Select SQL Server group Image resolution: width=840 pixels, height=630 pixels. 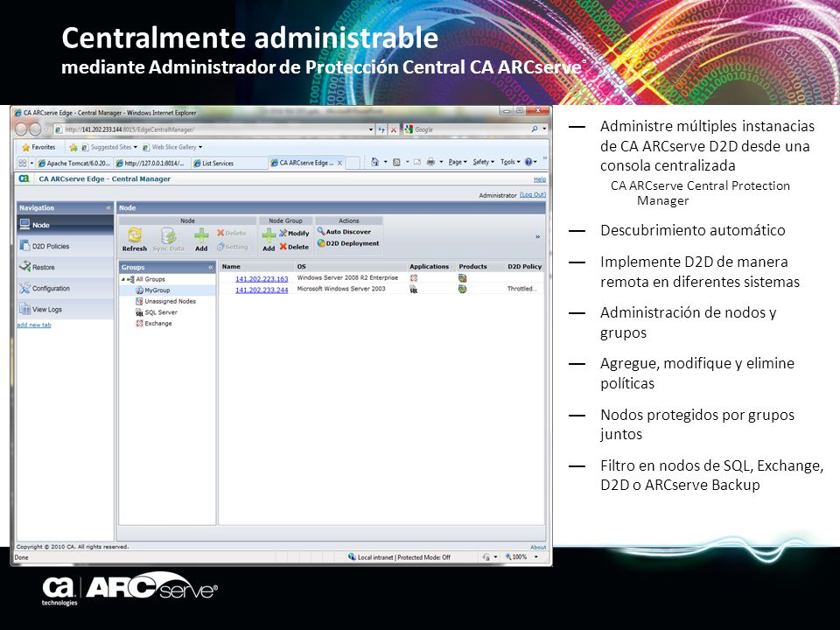161,312
